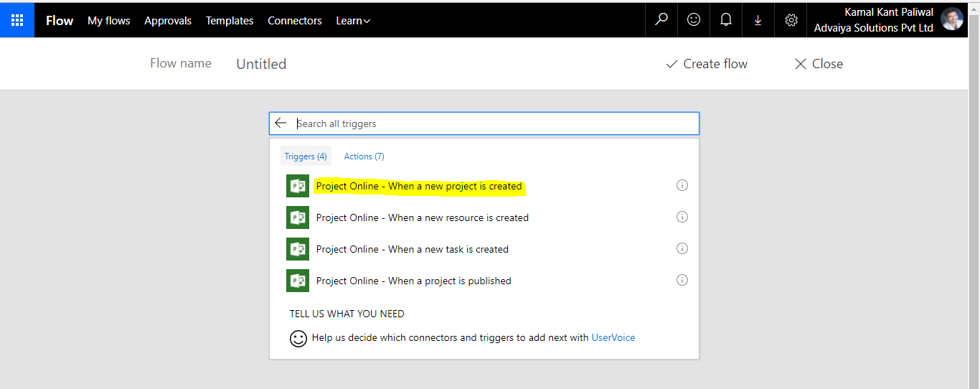Show info for 'When a project is published'
The height and width of the screenshot is (389, 980).
[x=682, y=280]
